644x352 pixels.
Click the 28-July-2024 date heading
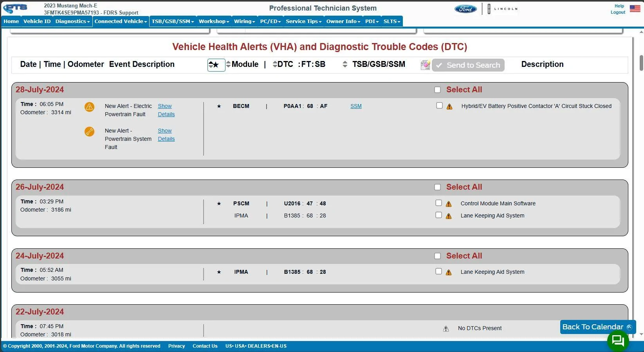click(x=40, y=90)
